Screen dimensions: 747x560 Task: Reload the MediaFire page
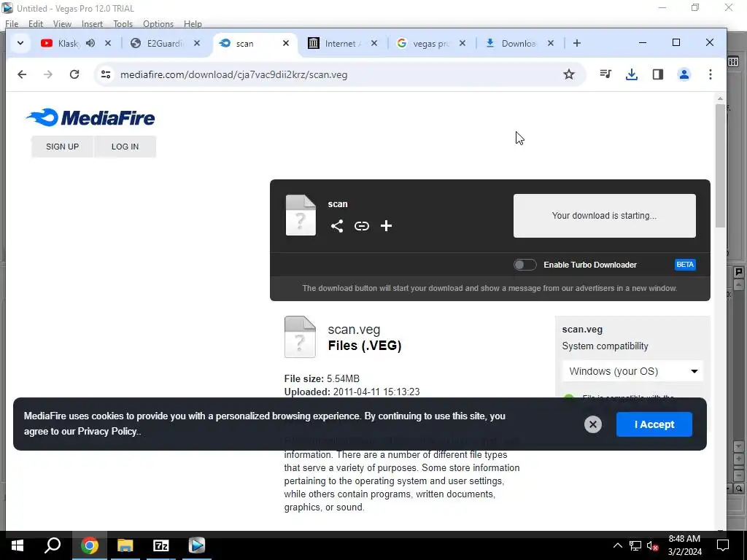[74, 74]
